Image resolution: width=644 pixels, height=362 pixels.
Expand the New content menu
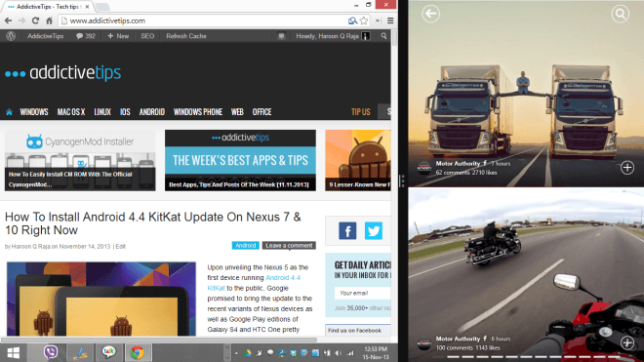click(x=118, y=36)
